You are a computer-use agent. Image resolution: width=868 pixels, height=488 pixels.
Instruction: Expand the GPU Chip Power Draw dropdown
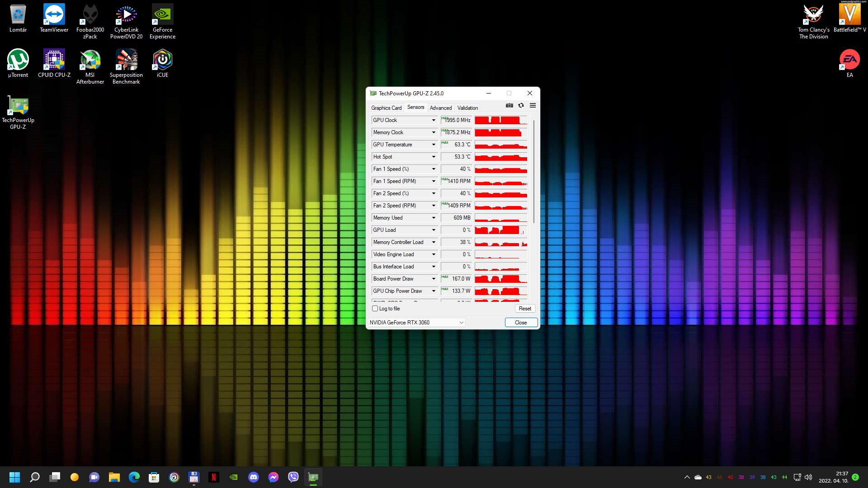point(434,291)
